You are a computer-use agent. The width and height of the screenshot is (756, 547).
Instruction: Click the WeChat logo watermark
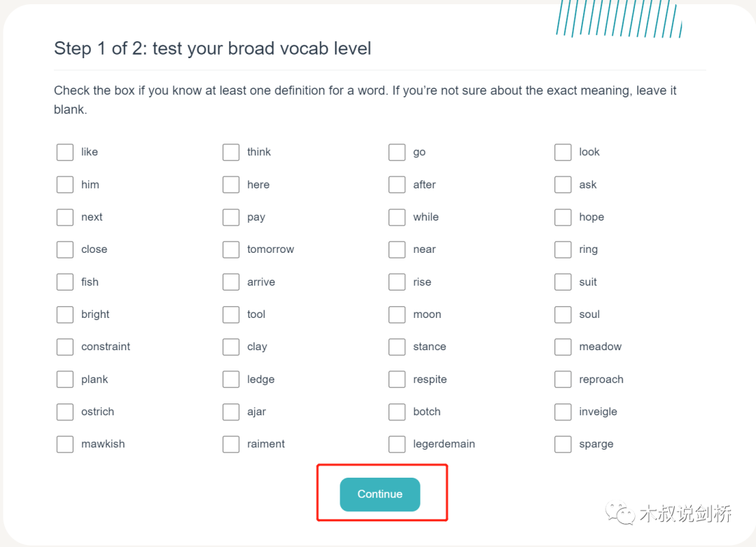coord(620,513)
